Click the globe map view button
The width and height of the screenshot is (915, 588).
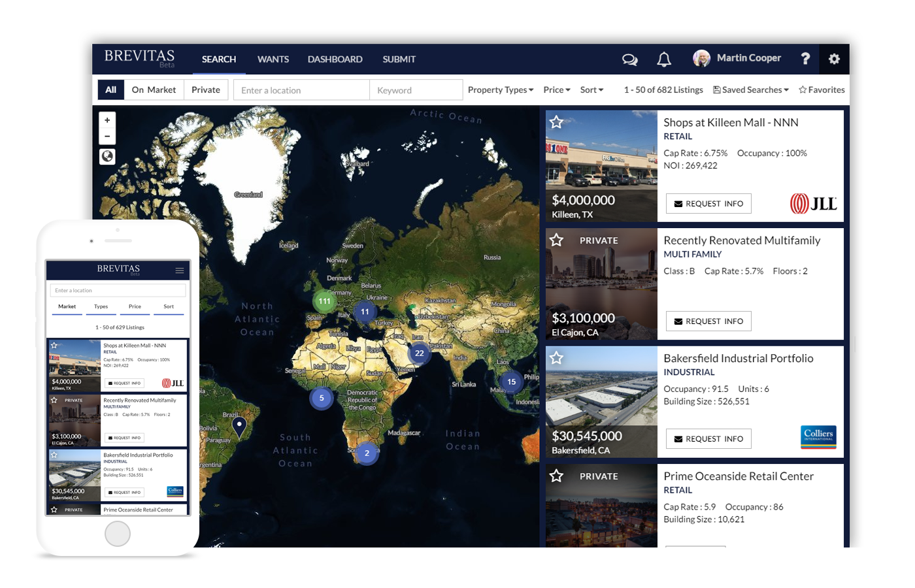(107, 157)
